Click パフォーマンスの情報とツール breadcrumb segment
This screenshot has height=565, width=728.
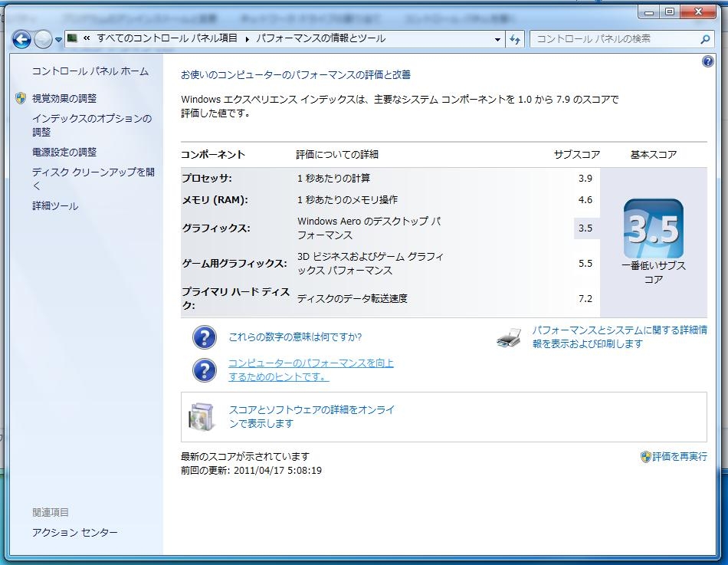[x=321, y=38]
